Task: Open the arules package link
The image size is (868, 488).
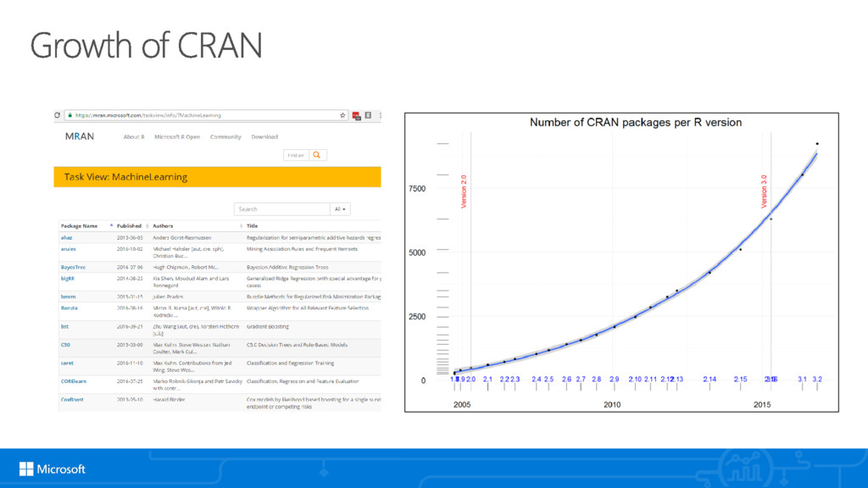Action: tap(68, 249)
